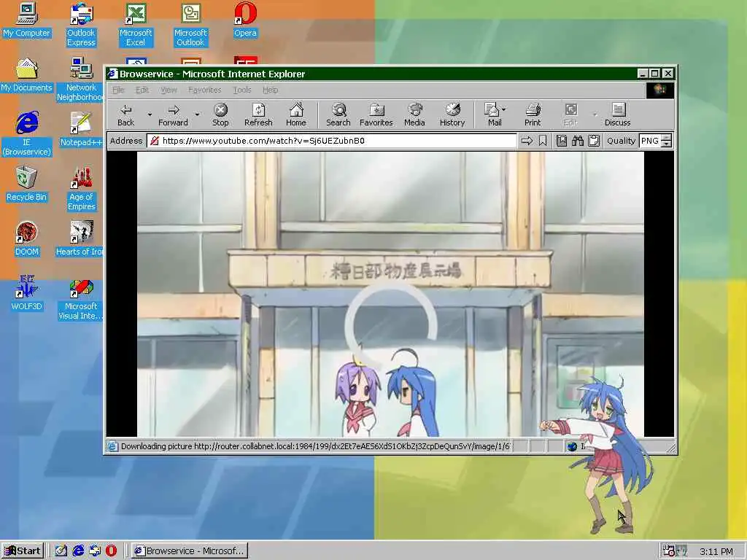Image resolution: width=747 pixels, height=560 pixels.
Task: Select the Notepad++ desktop icon
Action: 81,129
